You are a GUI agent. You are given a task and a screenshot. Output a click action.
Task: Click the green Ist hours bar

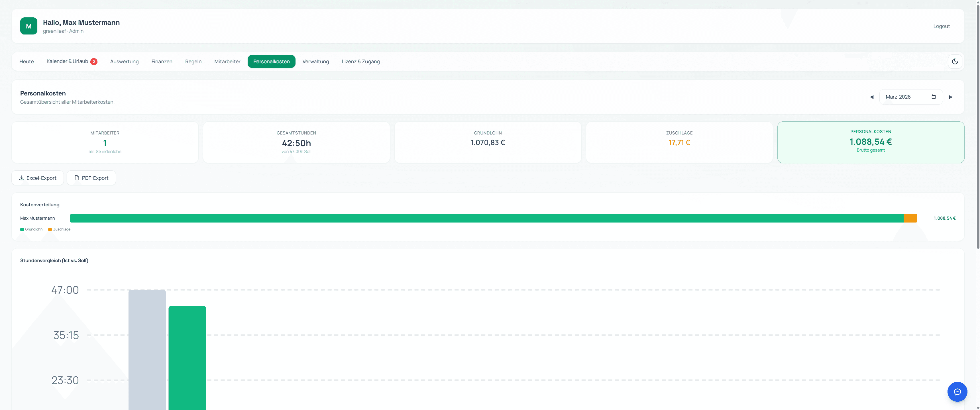[x=187, y=358]
